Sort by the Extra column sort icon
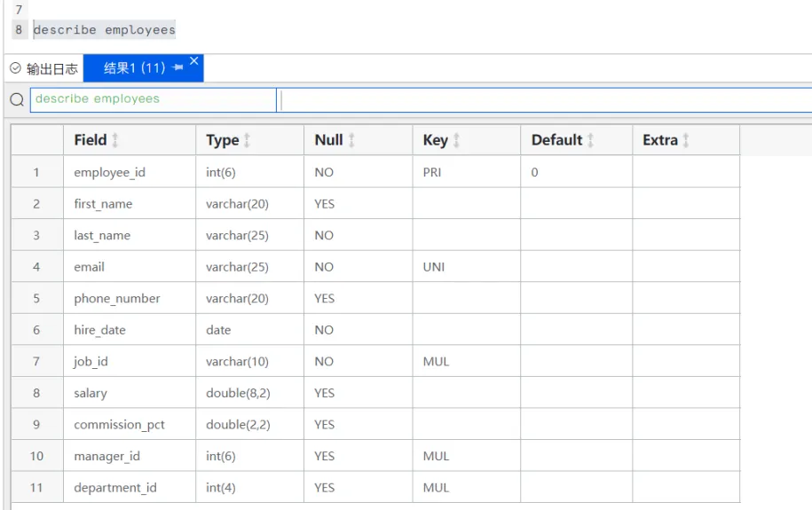This screenshot has height=510, width=812. tap(686, 140)
